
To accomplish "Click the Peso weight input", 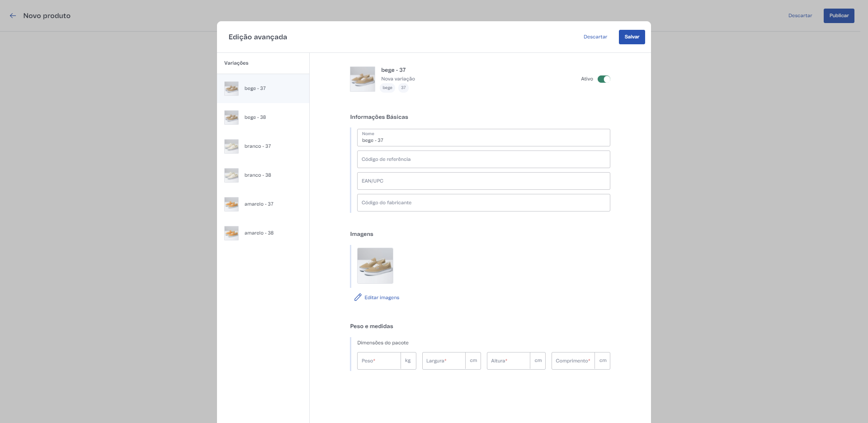I will [379, 361].
